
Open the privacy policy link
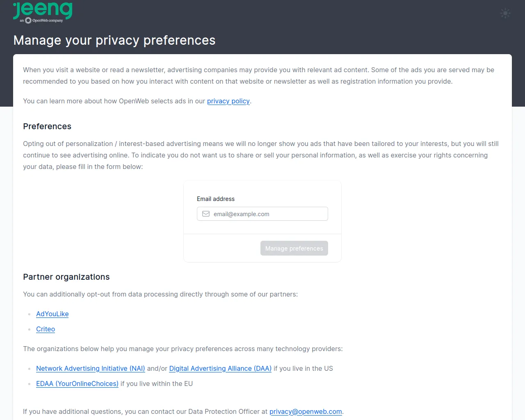(x=228, y=101)
